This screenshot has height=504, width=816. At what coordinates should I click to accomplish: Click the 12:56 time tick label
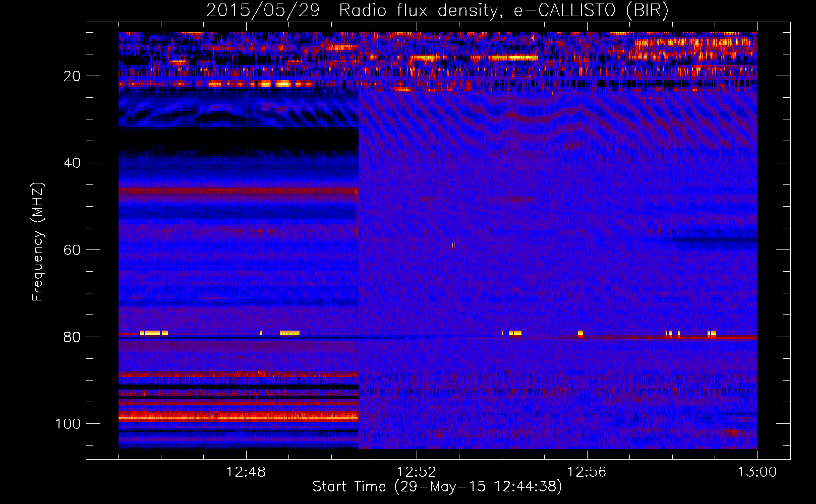click(x=587, y=472)
